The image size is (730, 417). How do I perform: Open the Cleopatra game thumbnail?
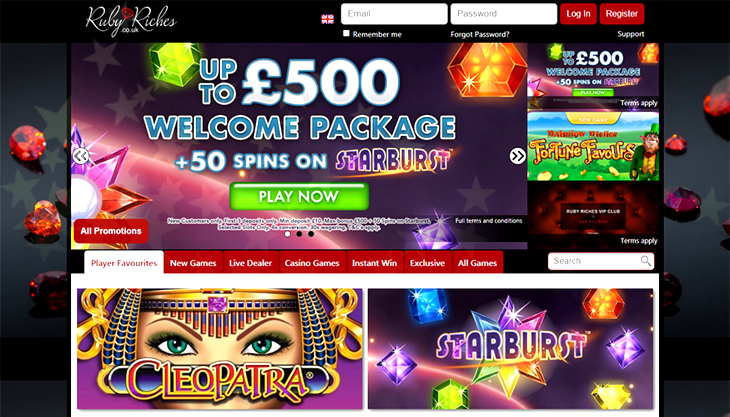point(220,349)
